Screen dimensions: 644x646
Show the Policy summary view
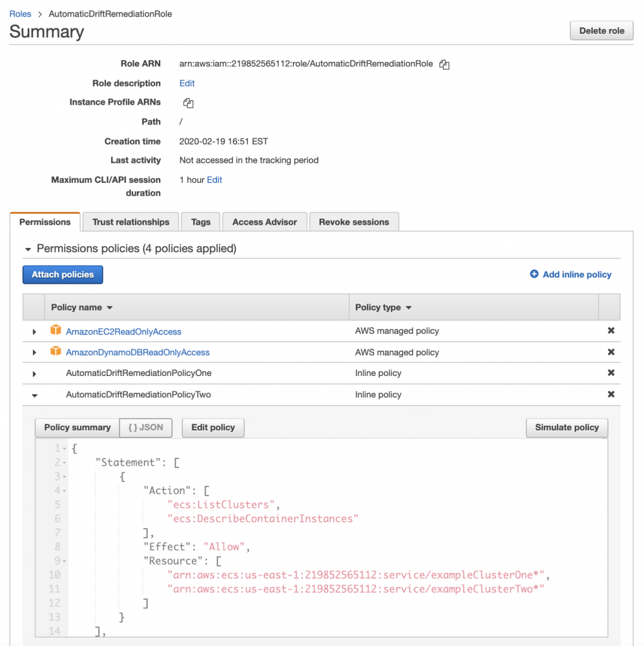click(x=78, y=428)
